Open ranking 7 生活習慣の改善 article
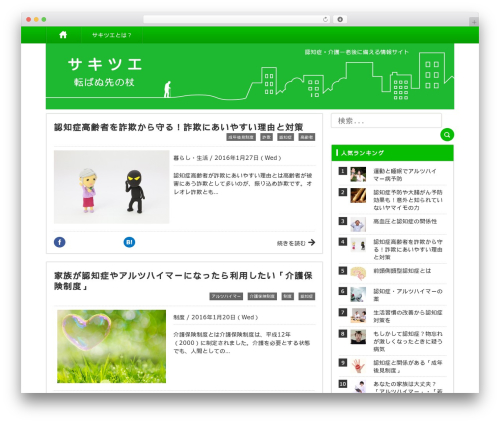Viewport: 500px width, 423px height. [x=408, y=316]
